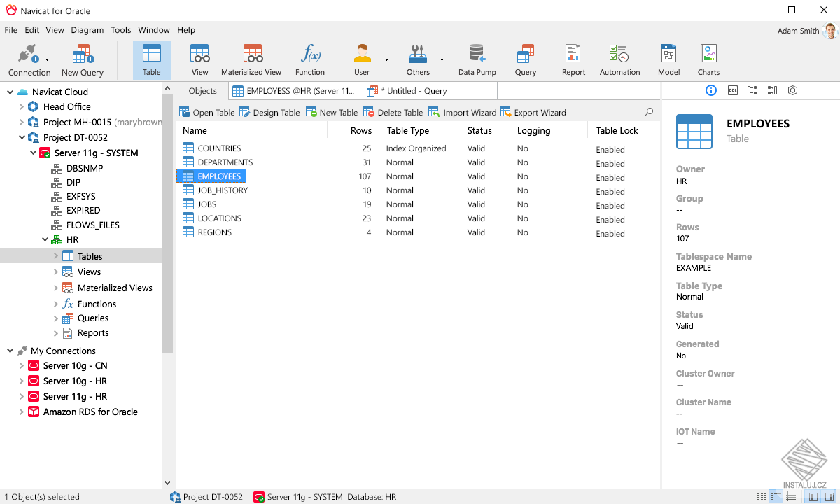Click the New Query toolbar icon
The image size is (840, 504).
(x=83, y=59)
